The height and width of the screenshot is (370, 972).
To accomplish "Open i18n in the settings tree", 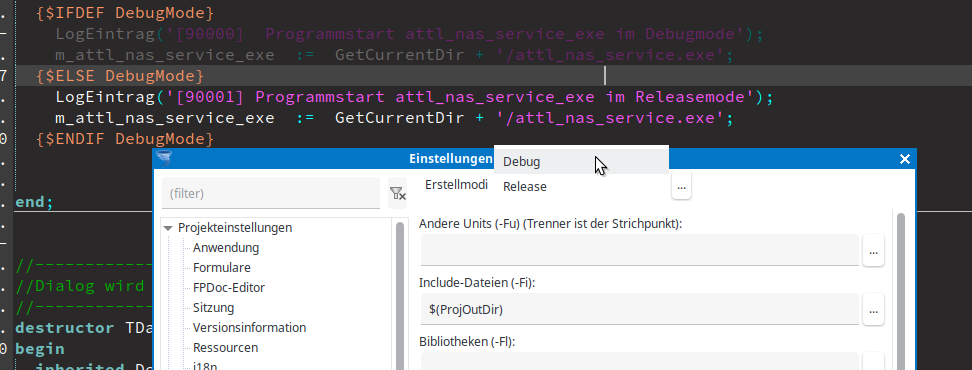I will pyautogui.click(x=205, y=367).
